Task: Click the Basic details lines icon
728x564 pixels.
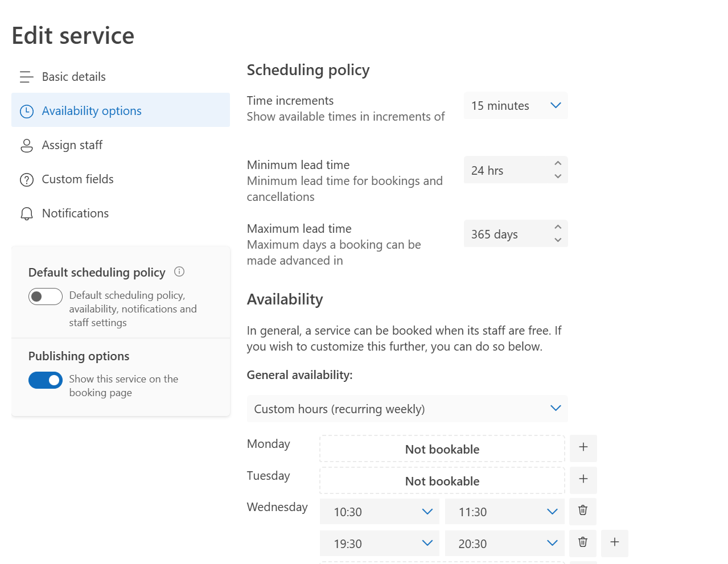Action: 27,77
